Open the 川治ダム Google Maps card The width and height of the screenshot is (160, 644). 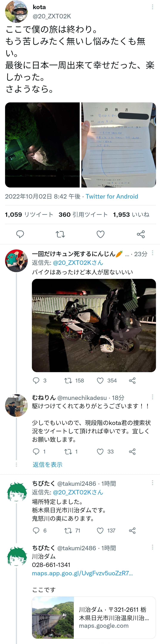pos(94,617)
